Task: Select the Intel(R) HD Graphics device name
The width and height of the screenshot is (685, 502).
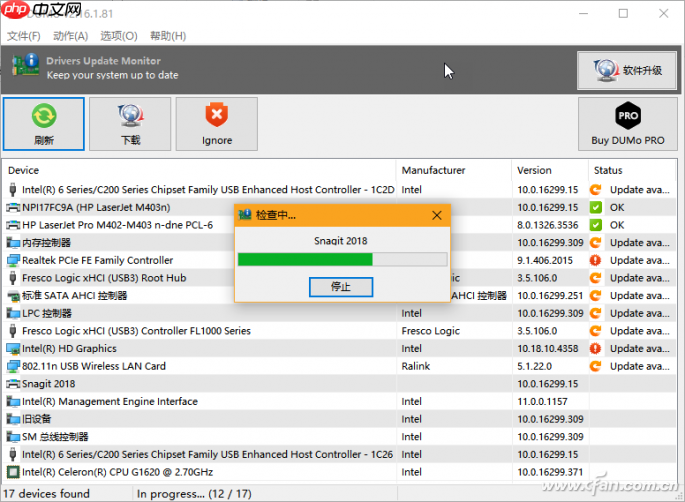Action: (69, 349)
